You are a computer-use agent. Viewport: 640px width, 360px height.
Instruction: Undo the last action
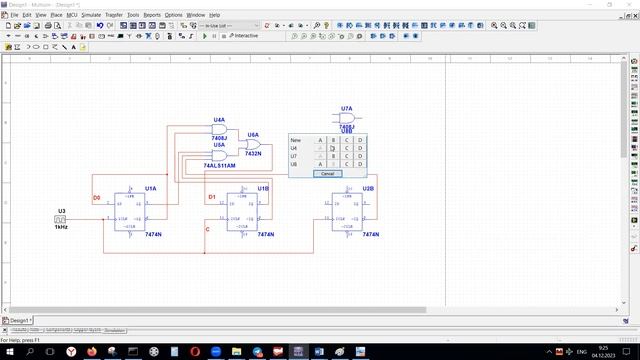click(100, 25)
